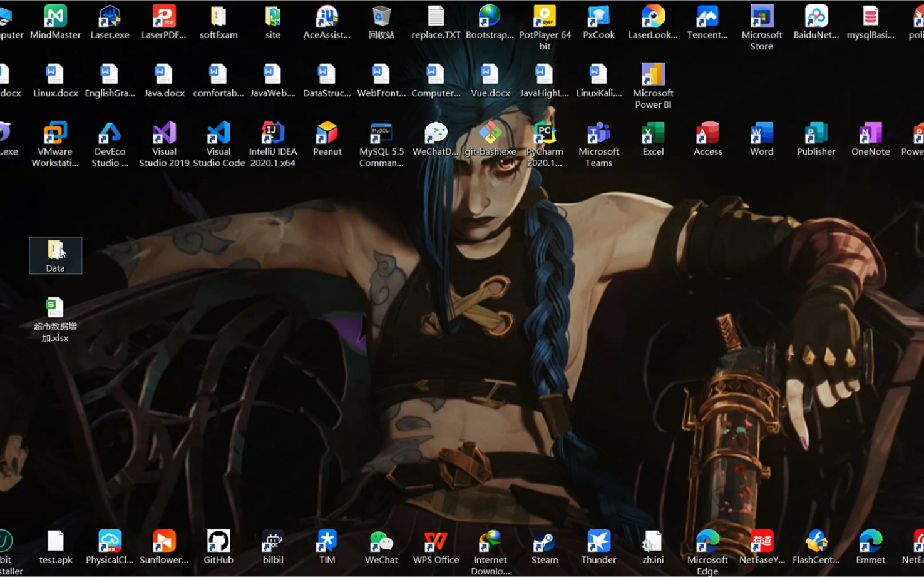Launch the AceAssist... shortcut
924x577 pixels.
[x=327, y=21]
